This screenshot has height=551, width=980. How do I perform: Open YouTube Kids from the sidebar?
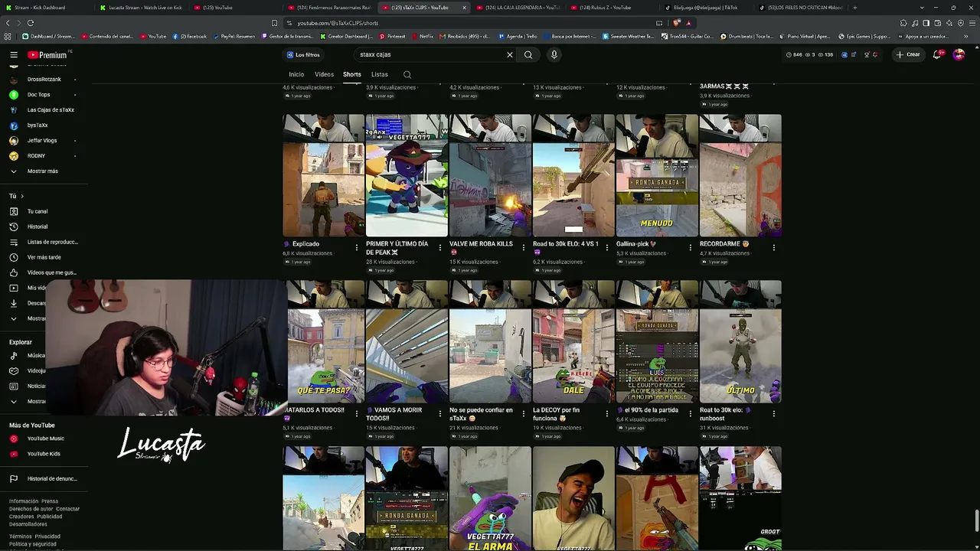click(44, 454)
